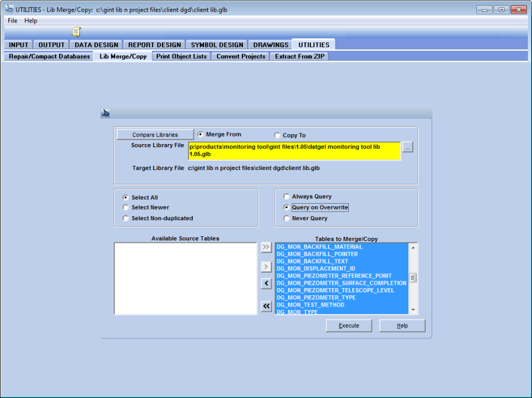The height and width of the screenshot is (398, 532).
Task: Click the yellow Source Library File field
Action: tap(294, 151)
